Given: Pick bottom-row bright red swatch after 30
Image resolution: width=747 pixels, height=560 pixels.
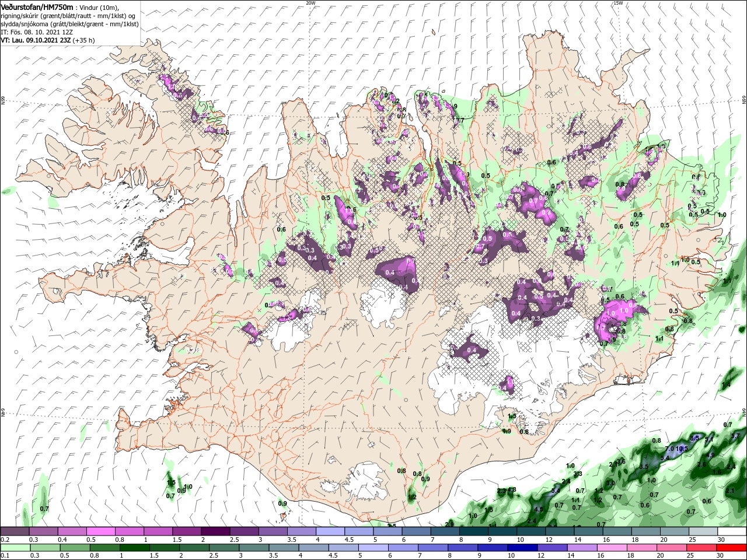Looking at the screenshot, I should click(x=731, y=548).
